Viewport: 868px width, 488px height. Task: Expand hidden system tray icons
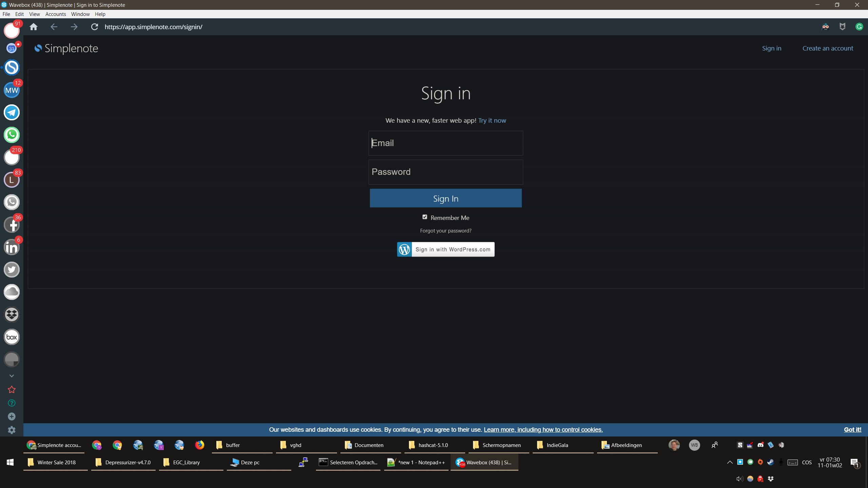729,462
